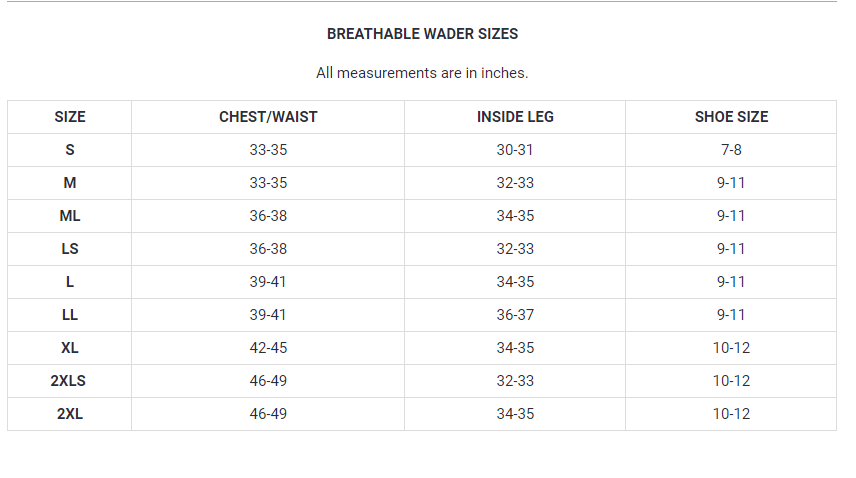
Task: Click the LS size row label
Action: (x=70, y=249)
